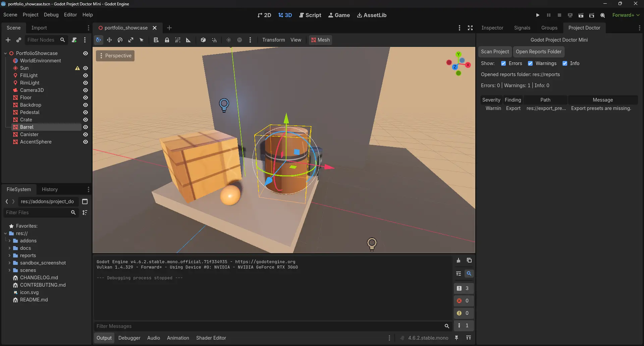Click the Y axis on view gizmo
644x346 pixels.
[x=459, y=54]
